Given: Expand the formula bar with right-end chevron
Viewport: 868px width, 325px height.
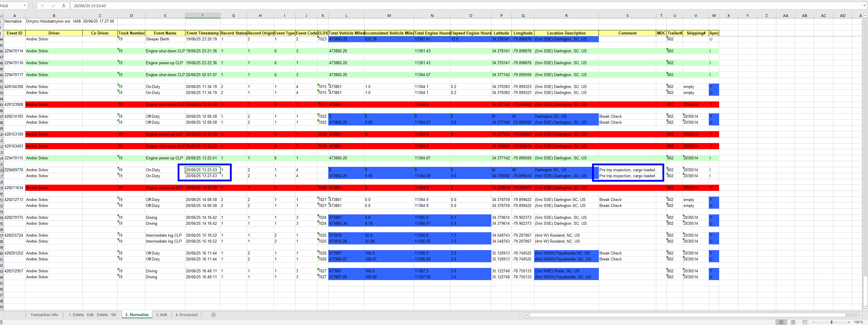Looking at the screenshot, I should (x=865, y=6).
